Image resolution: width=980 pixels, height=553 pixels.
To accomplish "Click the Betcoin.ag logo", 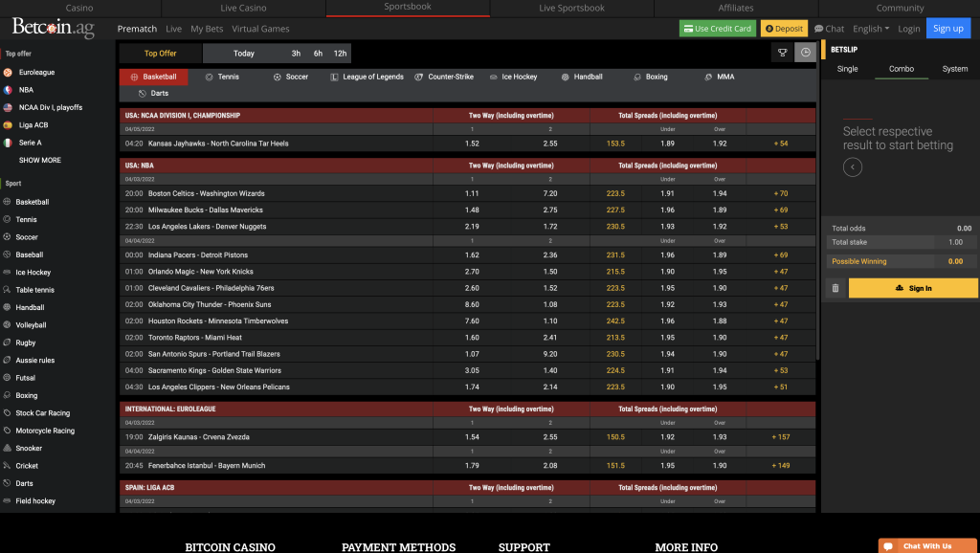I will (54, 28).
